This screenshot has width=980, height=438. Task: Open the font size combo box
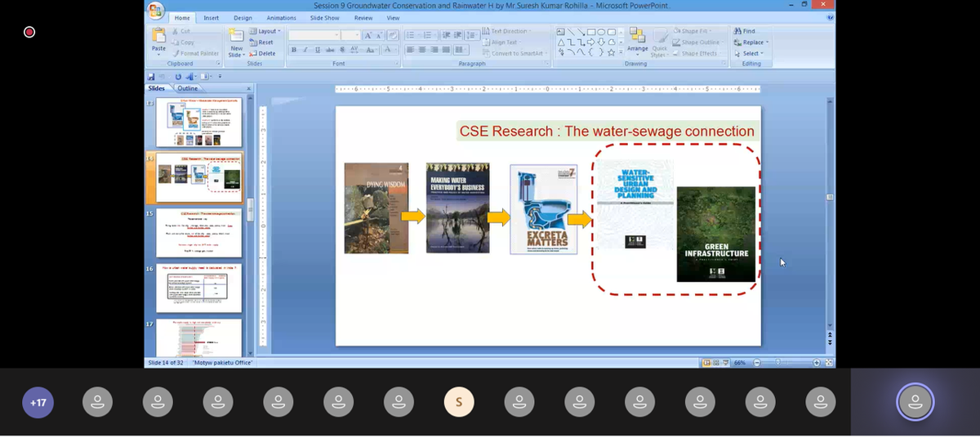(350, 35)
